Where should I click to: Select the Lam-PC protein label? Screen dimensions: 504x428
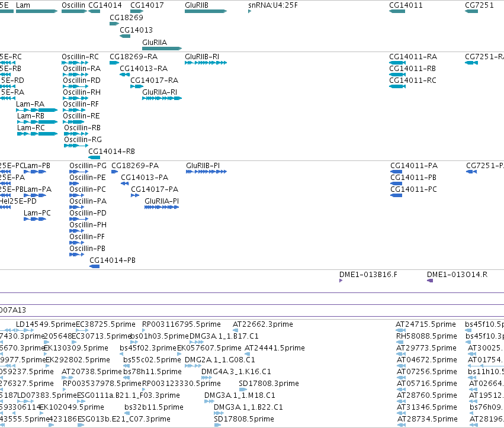point(37,213)
